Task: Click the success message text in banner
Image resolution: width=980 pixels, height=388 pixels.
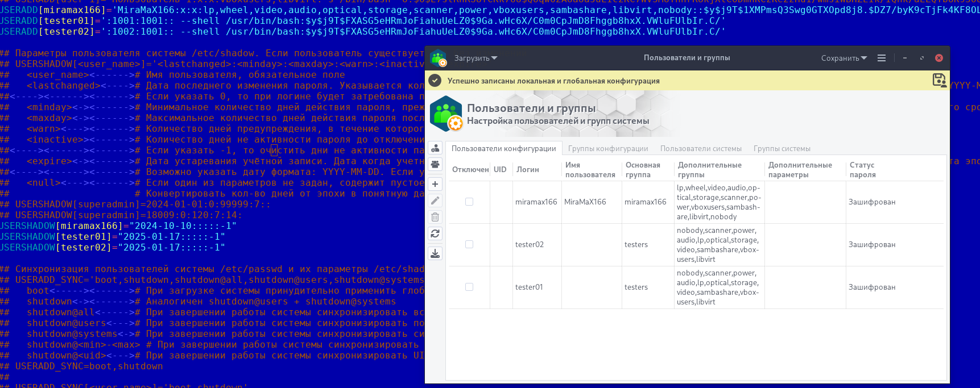Action: [x=553, y=81]
